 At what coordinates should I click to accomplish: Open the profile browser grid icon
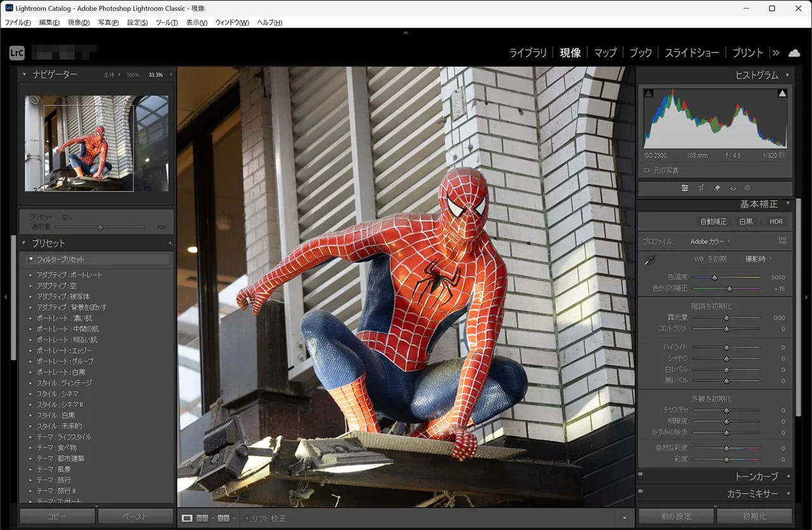[782, 241]
